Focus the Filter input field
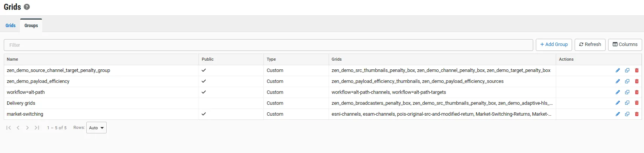The image size is (644, 153). tap(268, 45)
